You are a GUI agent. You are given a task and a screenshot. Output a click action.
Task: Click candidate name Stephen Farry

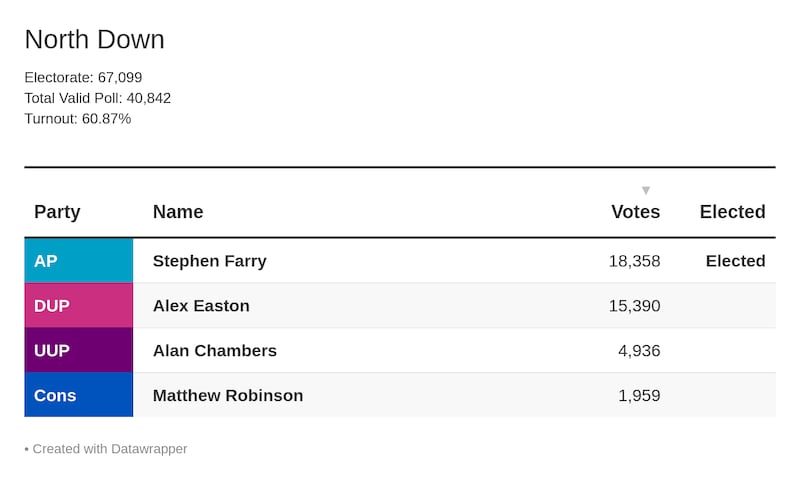pos(209,261)
